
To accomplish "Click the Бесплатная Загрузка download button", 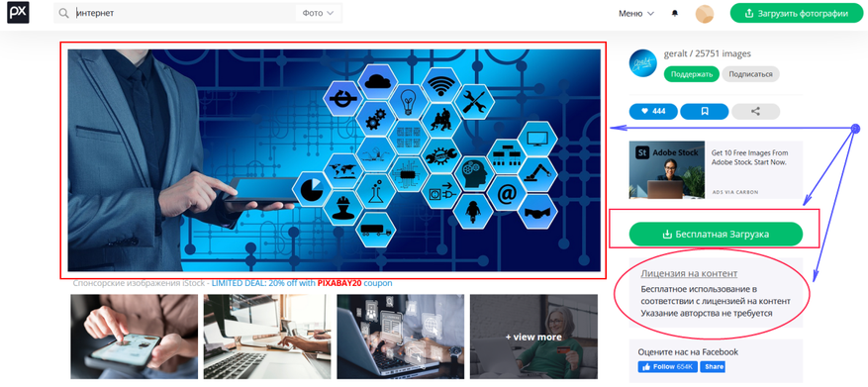I will [716, 235].
